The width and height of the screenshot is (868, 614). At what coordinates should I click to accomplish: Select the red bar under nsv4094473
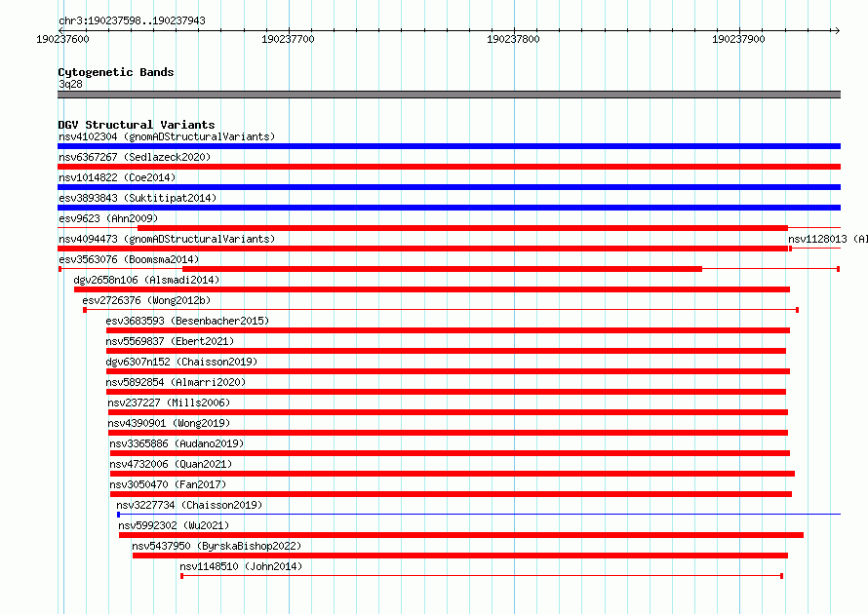[x=423, y=249]
